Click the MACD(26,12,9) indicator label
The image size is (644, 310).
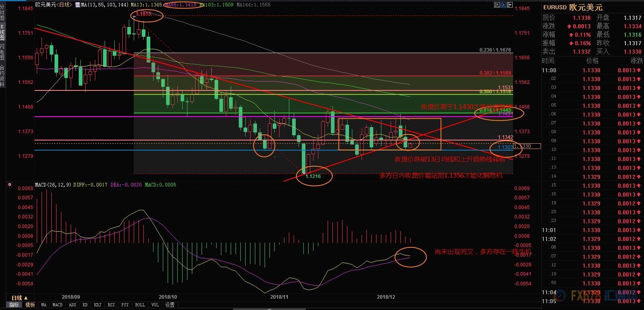tap(53, 185)
